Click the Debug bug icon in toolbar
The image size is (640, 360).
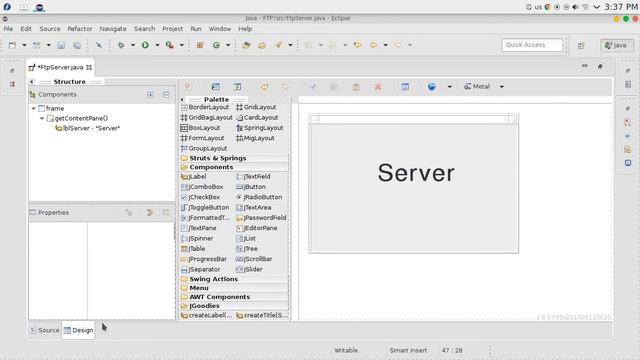(x=121, y=45)
